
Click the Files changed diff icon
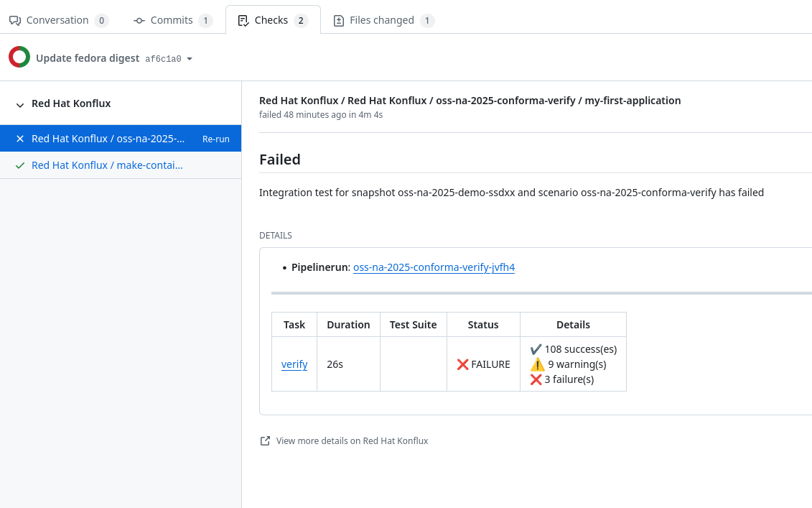(x=339, y=21)
